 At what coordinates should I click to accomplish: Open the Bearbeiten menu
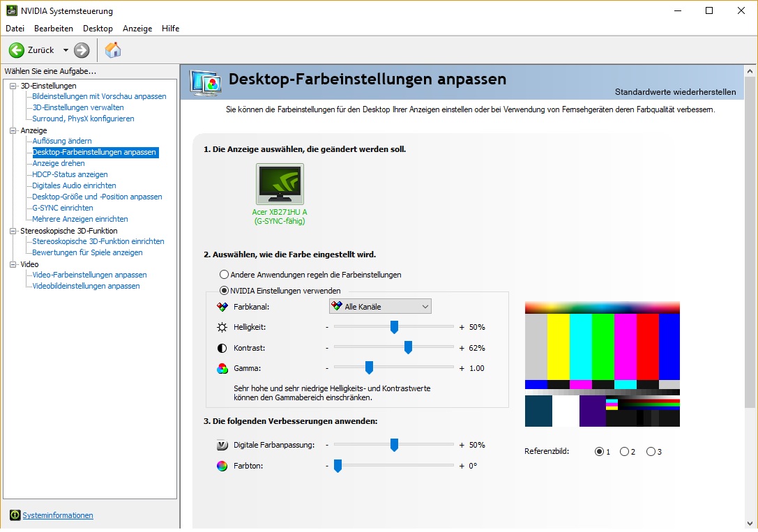[x=54, y=29]
